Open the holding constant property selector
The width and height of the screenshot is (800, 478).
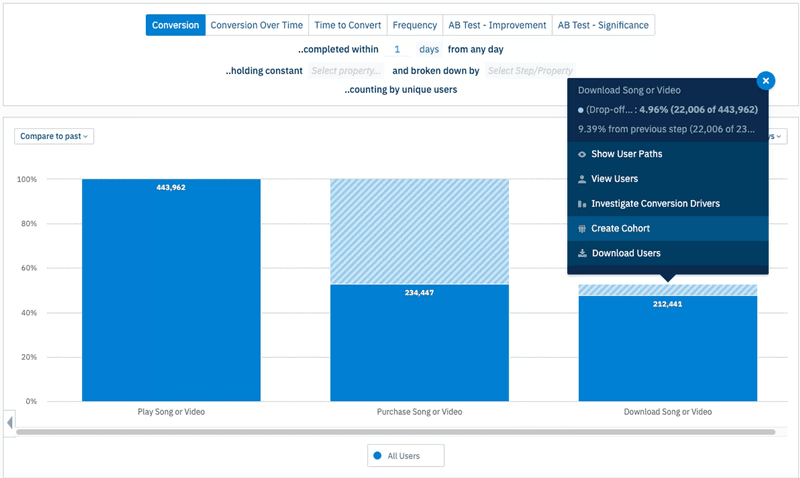point(346,71)
